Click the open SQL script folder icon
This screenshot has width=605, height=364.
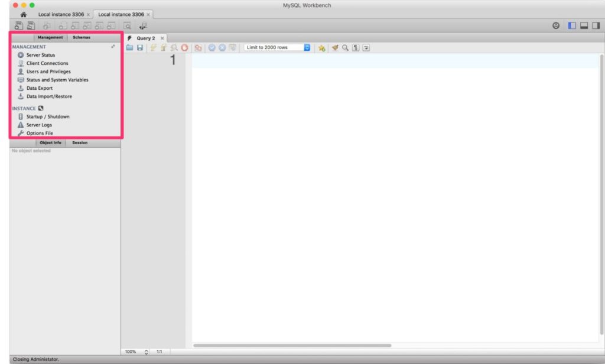coord(129,48)
